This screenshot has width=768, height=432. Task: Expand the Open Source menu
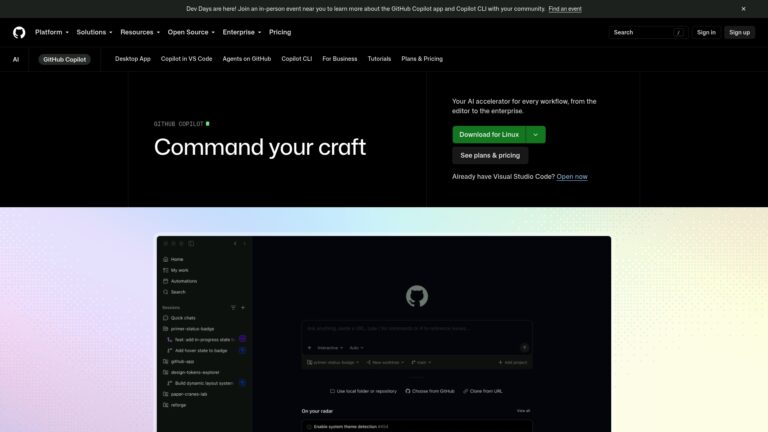click(x=191, y=32)
